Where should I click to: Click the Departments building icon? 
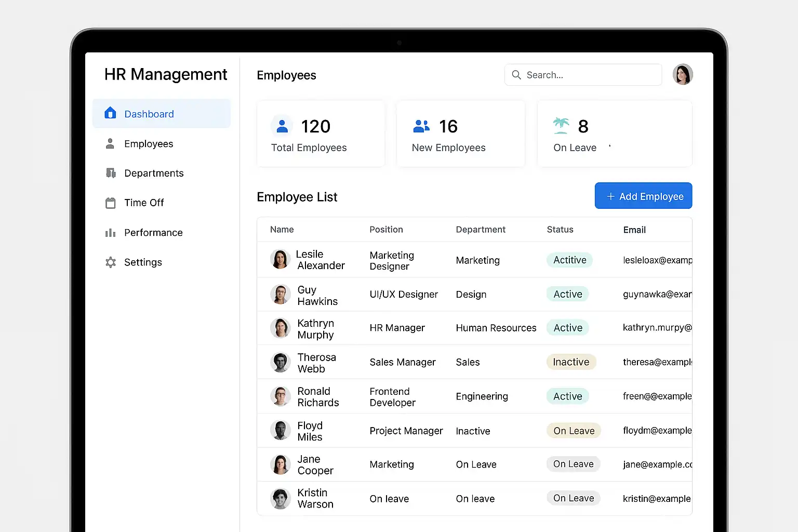point(111,173)
